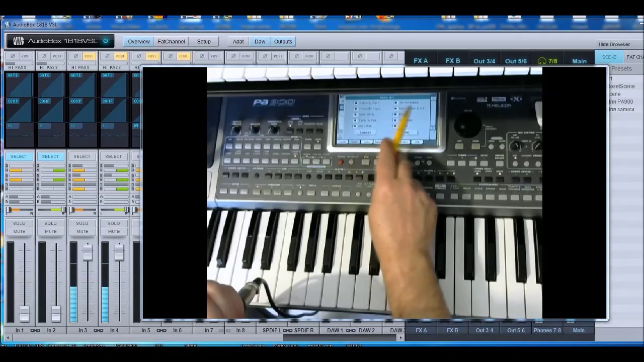Toggle phase invert on channel In 8

click(x=233, y=56)
